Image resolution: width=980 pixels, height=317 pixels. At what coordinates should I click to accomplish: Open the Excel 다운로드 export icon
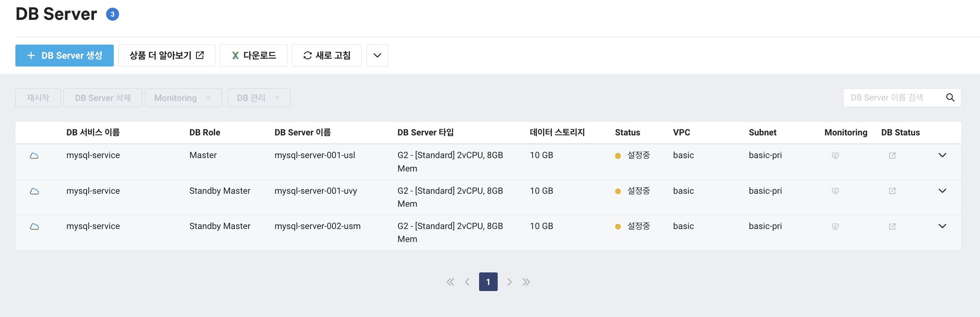coord(236,55)
